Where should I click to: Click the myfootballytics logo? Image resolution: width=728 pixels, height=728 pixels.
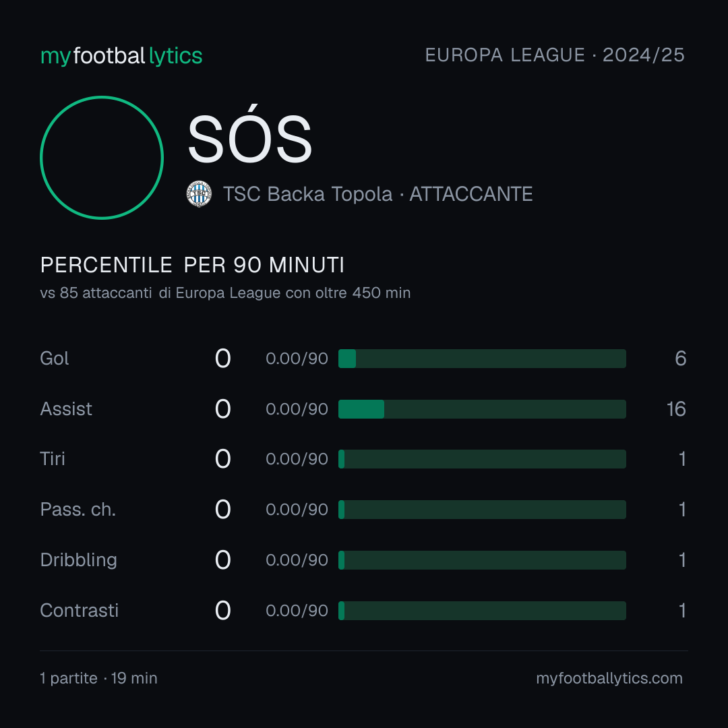(x=121, y=56)
